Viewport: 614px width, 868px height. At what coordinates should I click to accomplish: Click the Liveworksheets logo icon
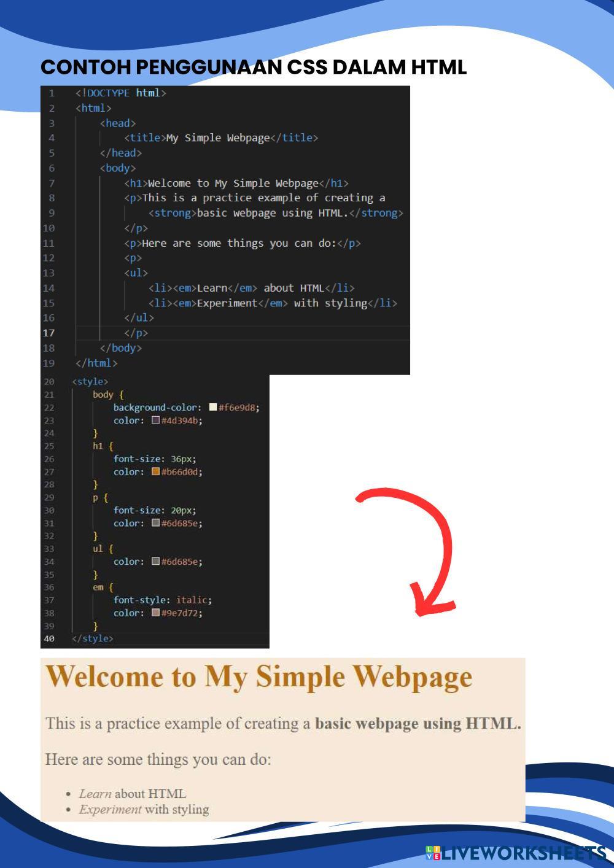[432, 853]
